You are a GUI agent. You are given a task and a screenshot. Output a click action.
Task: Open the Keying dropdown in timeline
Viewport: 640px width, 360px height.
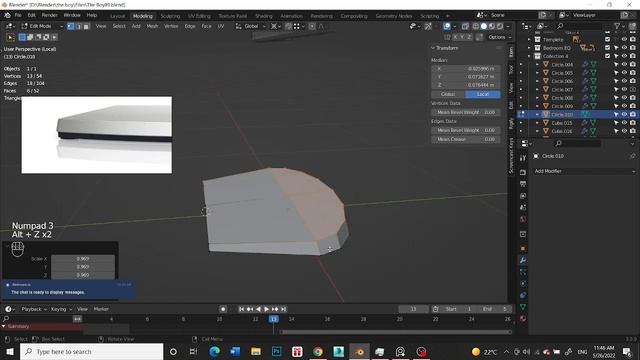click(61, 309)
